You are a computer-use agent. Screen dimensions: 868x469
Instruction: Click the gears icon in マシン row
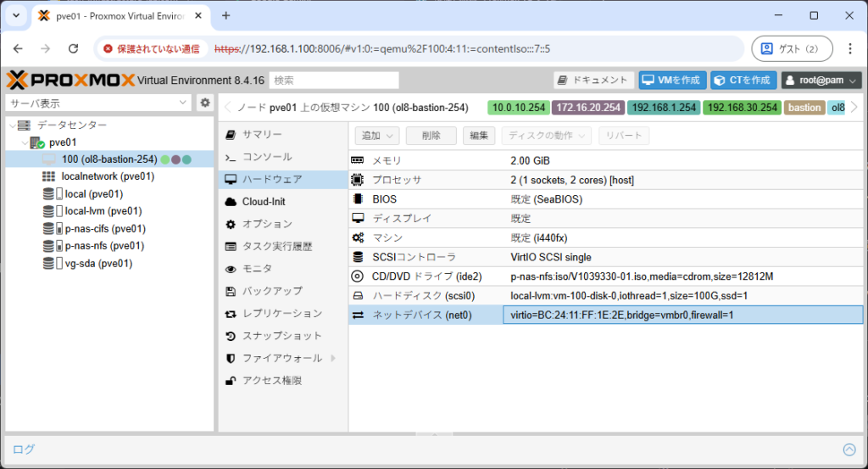click(x=358, y=237)
